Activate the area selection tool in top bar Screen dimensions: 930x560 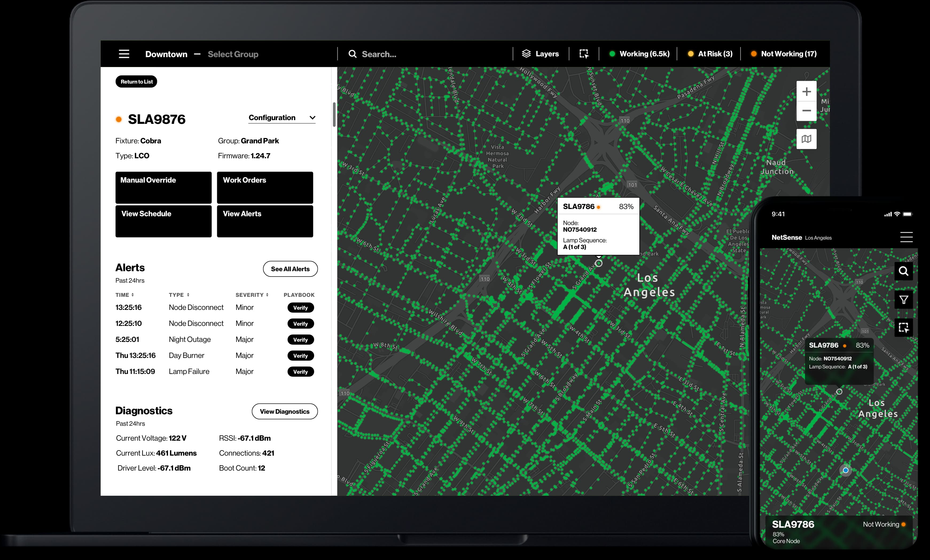(584, 54)
